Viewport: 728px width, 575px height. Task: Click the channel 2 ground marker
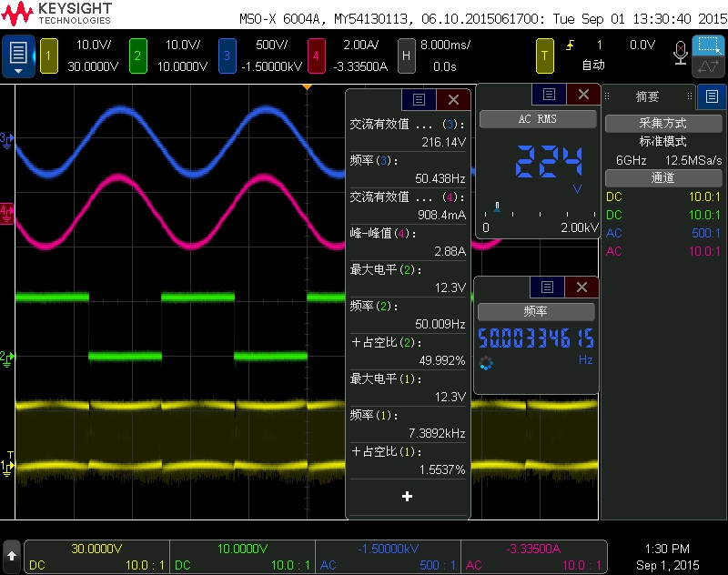click(x=7, y=358)
